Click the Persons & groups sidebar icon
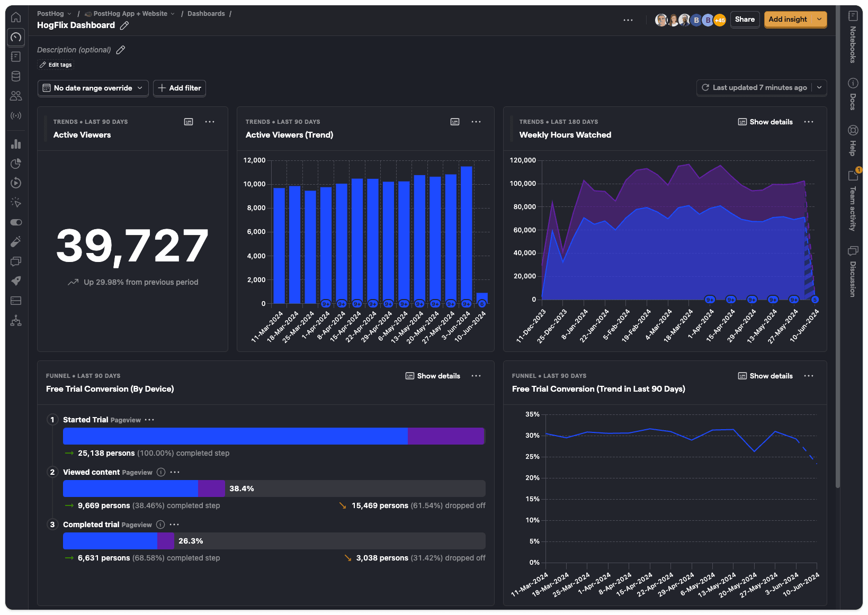The image size is (868, 615). (x=16, y=96)
